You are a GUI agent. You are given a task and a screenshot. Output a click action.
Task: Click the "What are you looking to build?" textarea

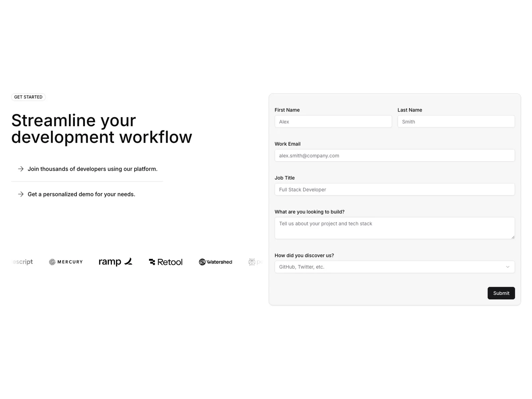pos(394,228)
